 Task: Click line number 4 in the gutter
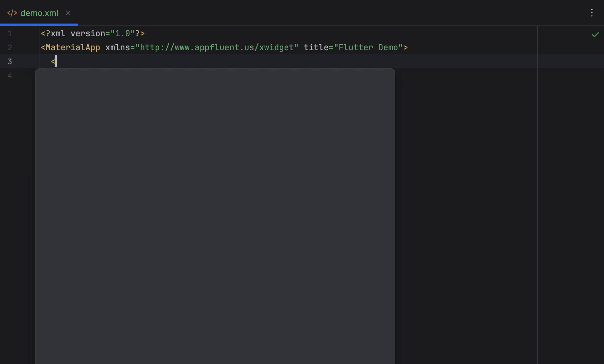[x=10, y=76]
